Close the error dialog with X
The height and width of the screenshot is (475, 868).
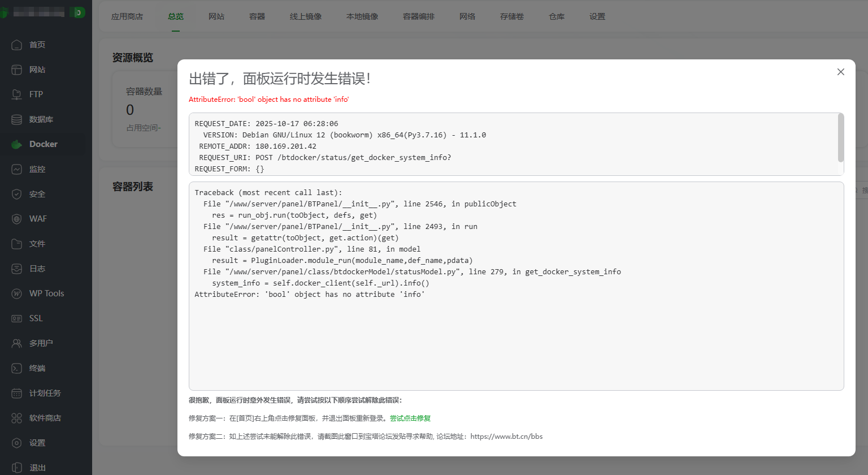coord(840,72)
